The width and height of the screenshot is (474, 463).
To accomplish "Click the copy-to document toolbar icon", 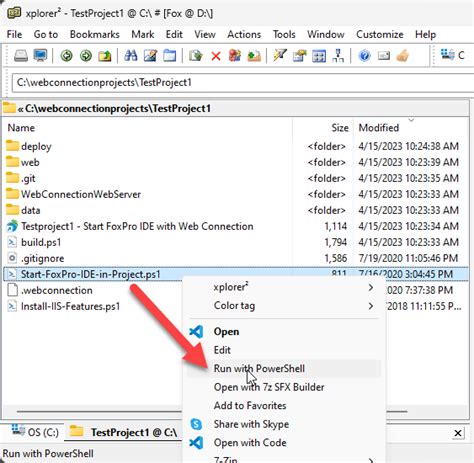I will tap(196, 56).
